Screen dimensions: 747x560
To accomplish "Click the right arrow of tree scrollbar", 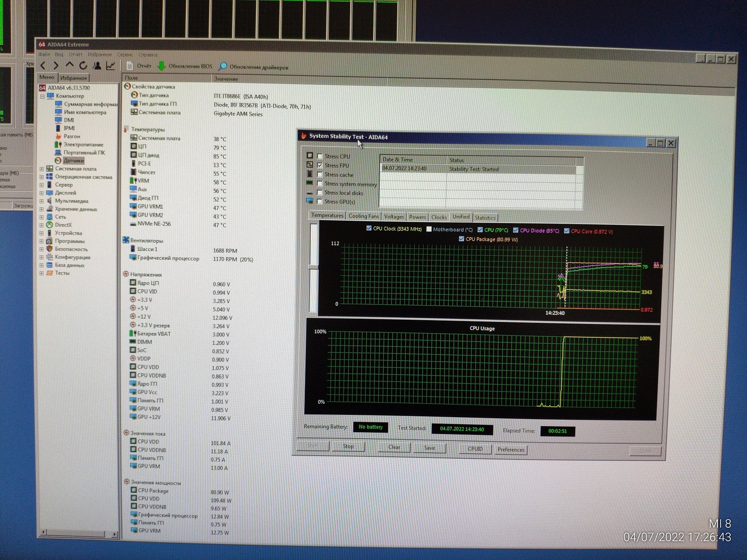I will 114,533.
